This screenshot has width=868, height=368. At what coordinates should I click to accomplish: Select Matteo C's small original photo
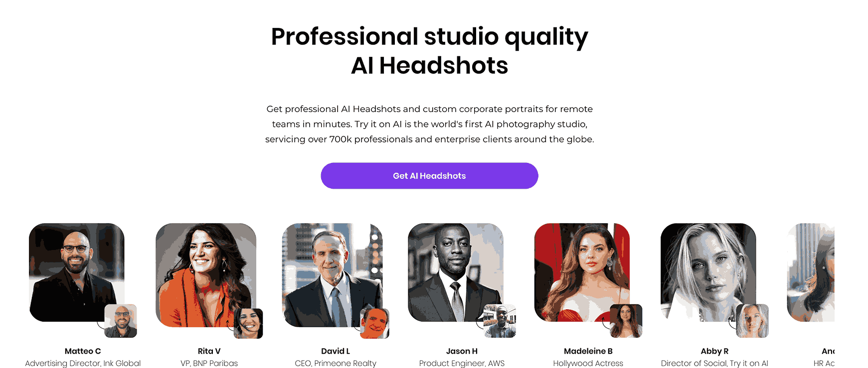point(121,321)
